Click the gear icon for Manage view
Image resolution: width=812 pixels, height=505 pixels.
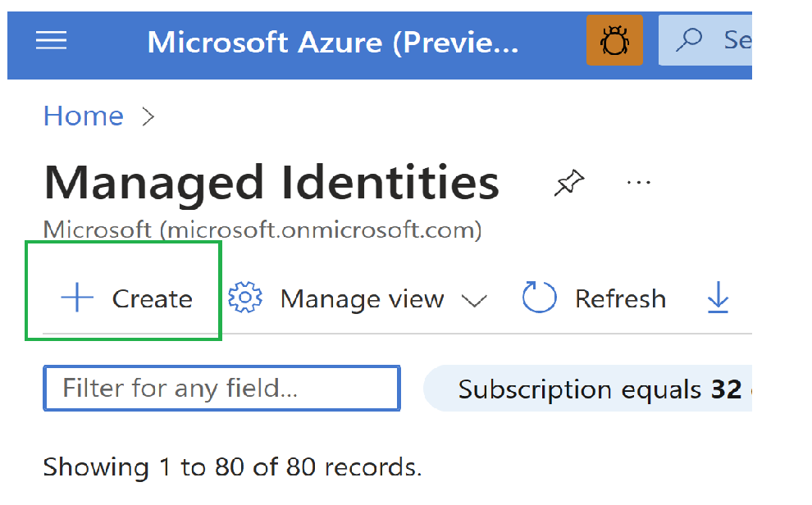pos(244,298)
